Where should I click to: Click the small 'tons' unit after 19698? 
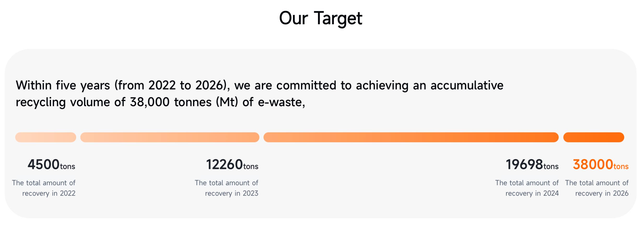(x=551, y=166)
